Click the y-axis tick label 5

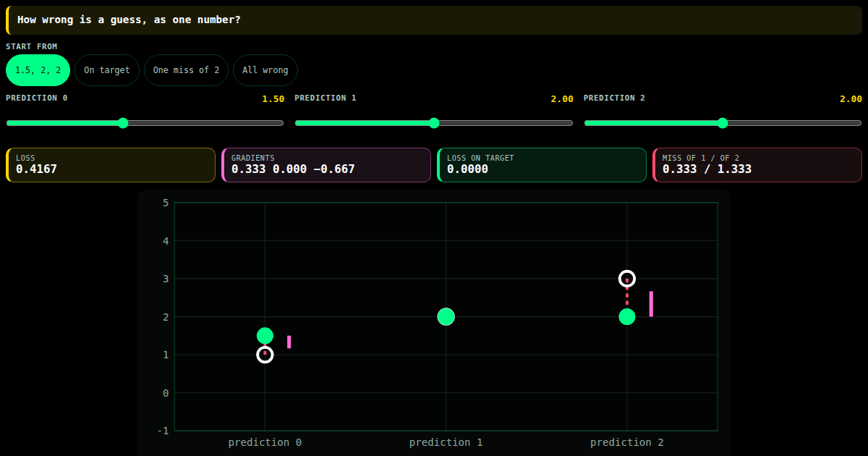166,203
